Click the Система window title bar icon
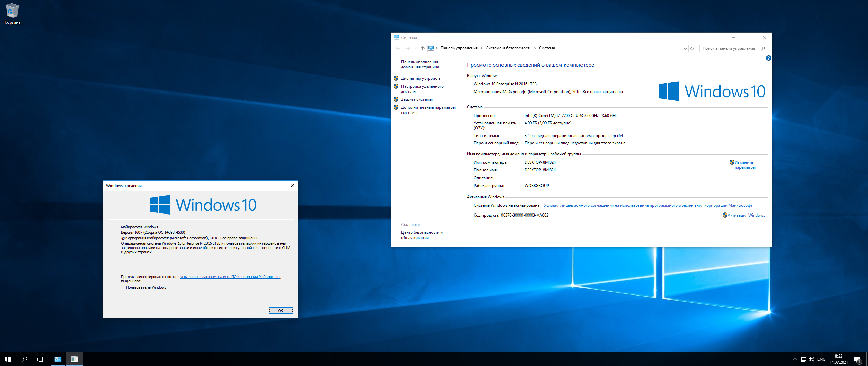This screenshot has height=366, width=868. click(396, 37)
